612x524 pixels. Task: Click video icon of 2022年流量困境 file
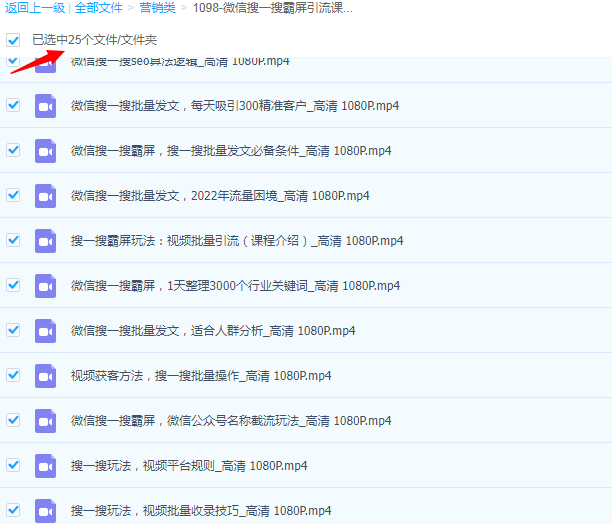tap(45, 196)
